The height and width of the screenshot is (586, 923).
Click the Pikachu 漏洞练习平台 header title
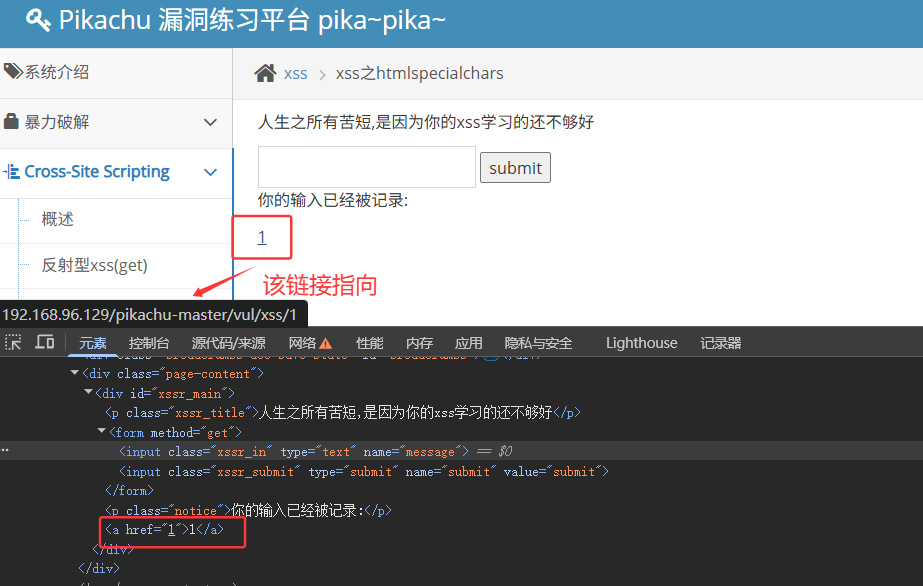coord(252,20)
